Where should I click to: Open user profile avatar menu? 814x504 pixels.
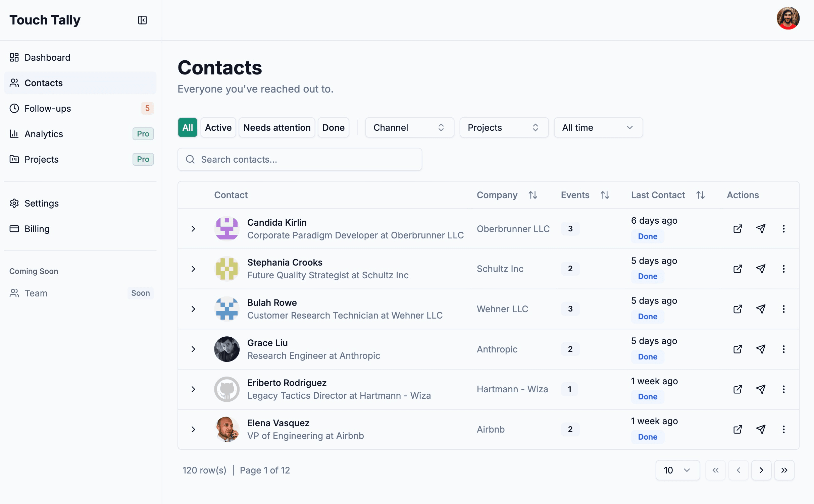tap(788, 18)
